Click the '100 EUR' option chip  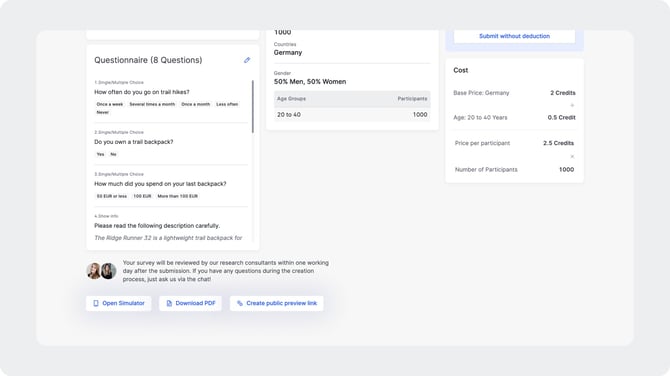tap(142, 196)
